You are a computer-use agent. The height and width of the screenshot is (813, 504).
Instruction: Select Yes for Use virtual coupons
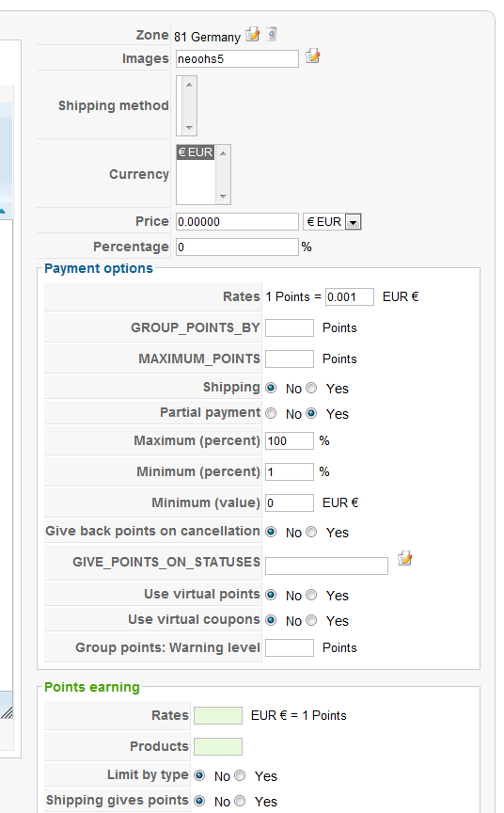point(311,620)
